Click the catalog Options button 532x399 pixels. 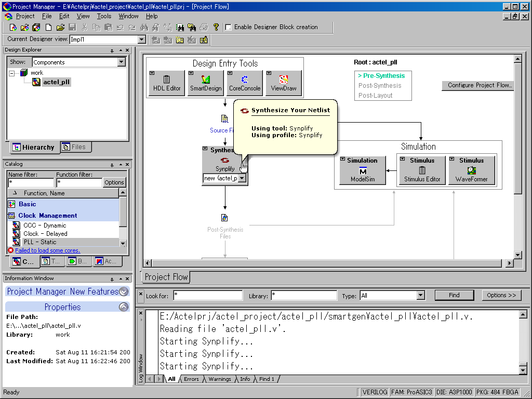coord(114,182)
